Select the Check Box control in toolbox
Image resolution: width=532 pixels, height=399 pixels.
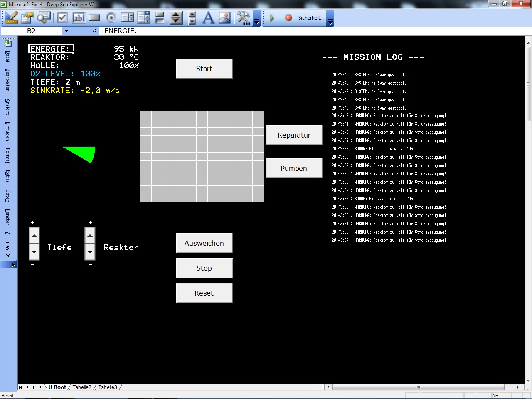tap(62, 18)
